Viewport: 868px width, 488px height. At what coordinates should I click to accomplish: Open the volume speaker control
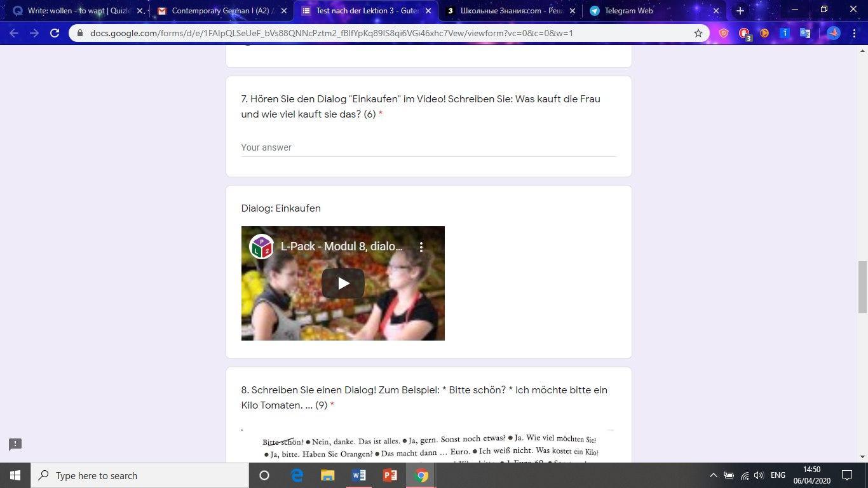point(759,475)
